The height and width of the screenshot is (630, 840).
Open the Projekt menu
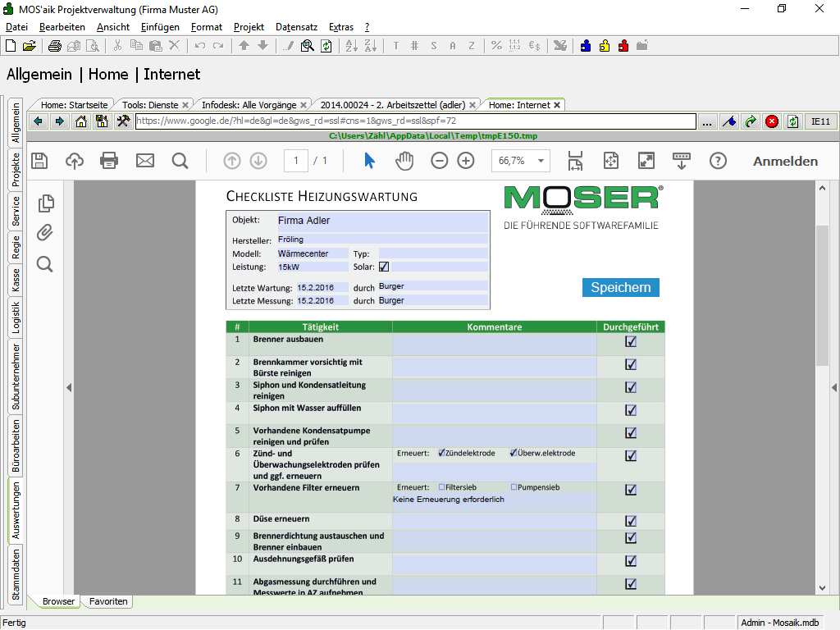249,27
